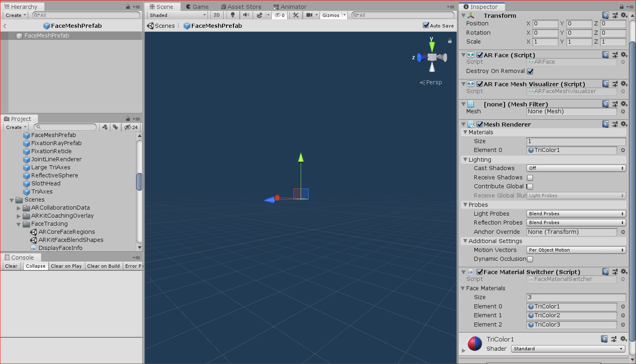Click object picker for Face Materials Element 2
636x364 pixels.
pos(623,325)
